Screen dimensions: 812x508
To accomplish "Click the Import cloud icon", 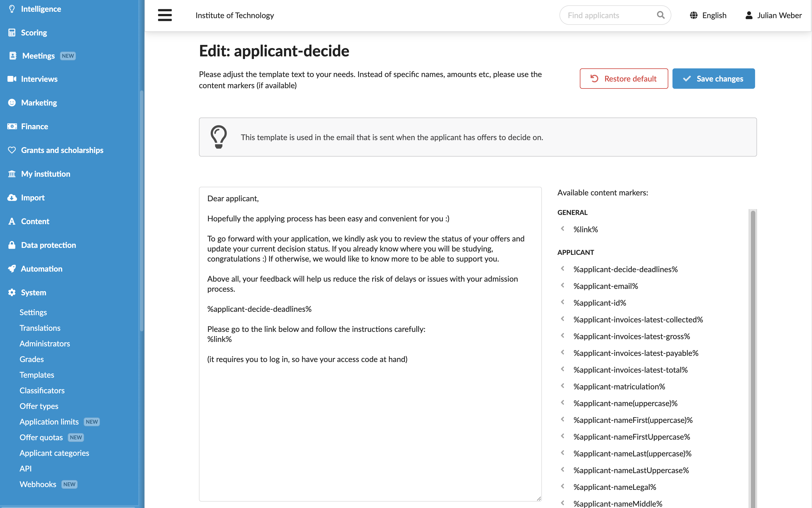I will pyautogui.click(x=12, y=198).
